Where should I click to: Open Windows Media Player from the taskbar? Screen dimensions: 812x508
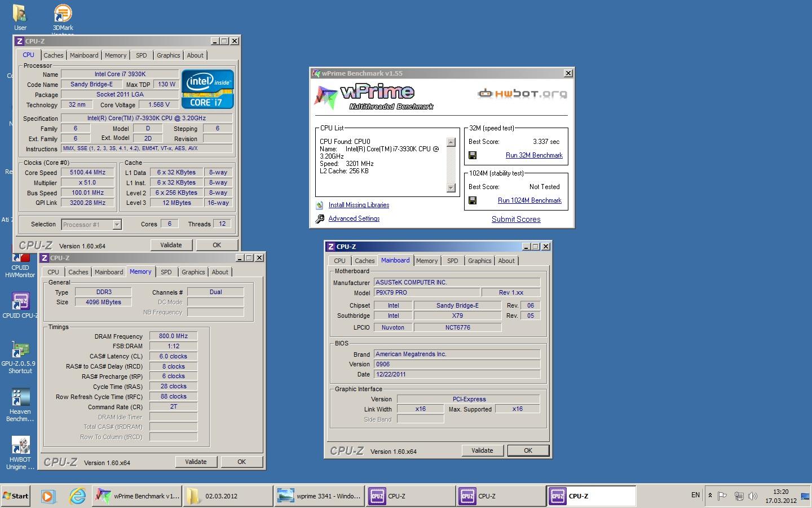pos(48,496)
